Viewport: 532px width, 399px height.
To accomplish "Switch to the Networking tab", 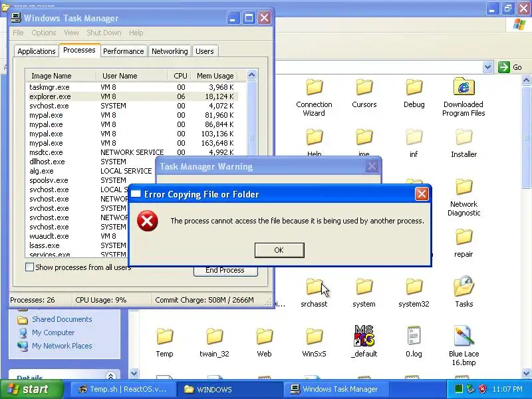I will (170, 51).
